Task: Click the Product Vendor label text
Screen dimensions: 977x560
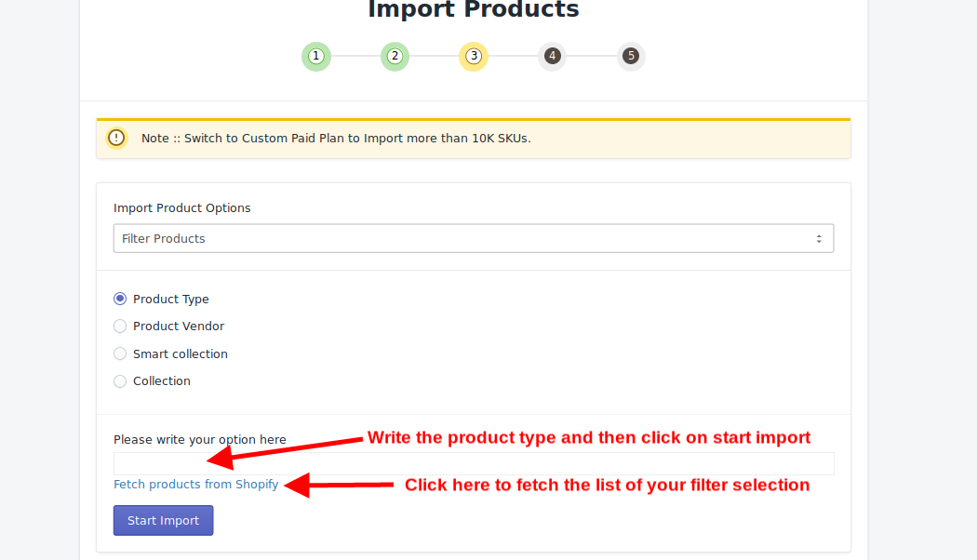Action: tap(179, 327)
